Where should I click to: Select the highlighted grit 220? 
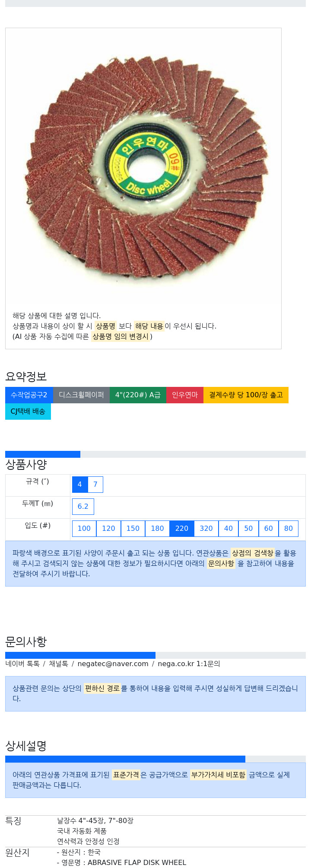[182, 529]
